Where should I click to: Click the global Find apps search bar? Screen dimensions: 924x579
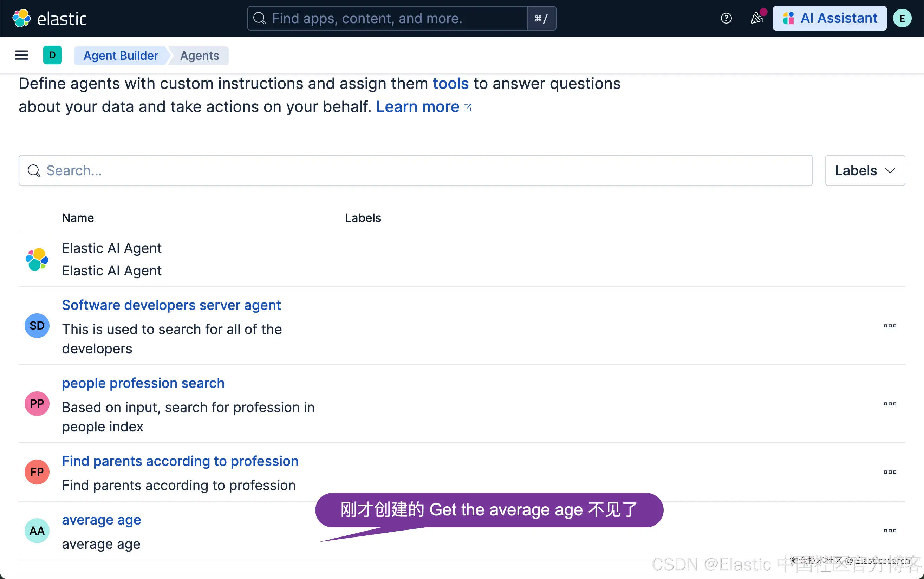(387, 18)
